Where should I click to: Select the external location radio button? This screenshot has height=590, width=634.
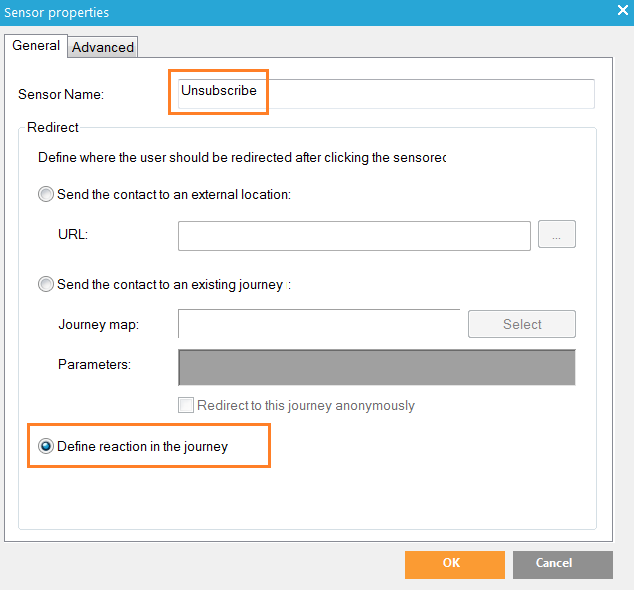[46, 194]
